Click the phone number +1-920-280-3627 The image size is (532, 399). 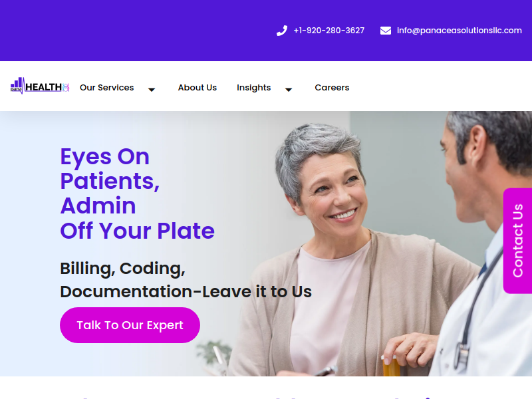[329, 31]
